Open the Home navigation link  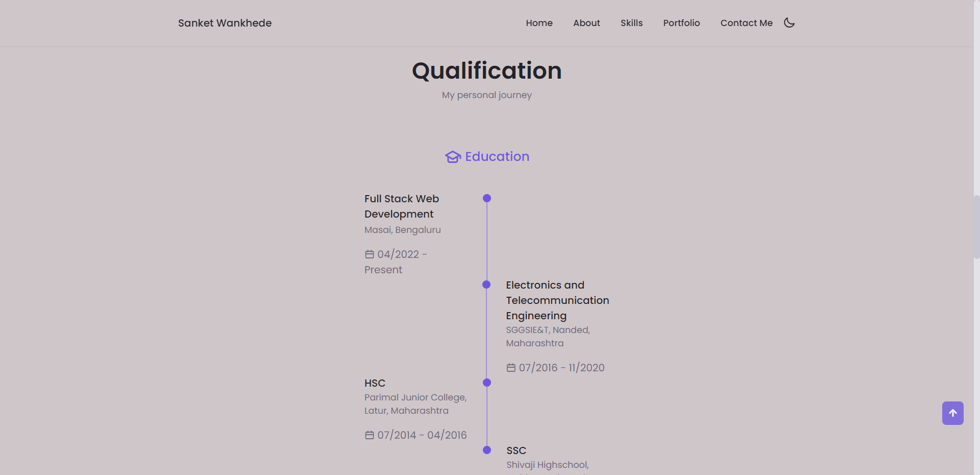coord(539,23)
